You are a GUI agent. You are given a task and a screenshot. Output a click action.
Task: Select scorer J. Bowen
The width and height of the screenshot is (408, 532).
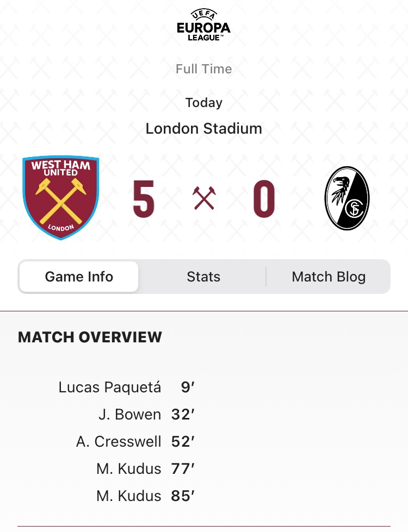tap(130, 415)
